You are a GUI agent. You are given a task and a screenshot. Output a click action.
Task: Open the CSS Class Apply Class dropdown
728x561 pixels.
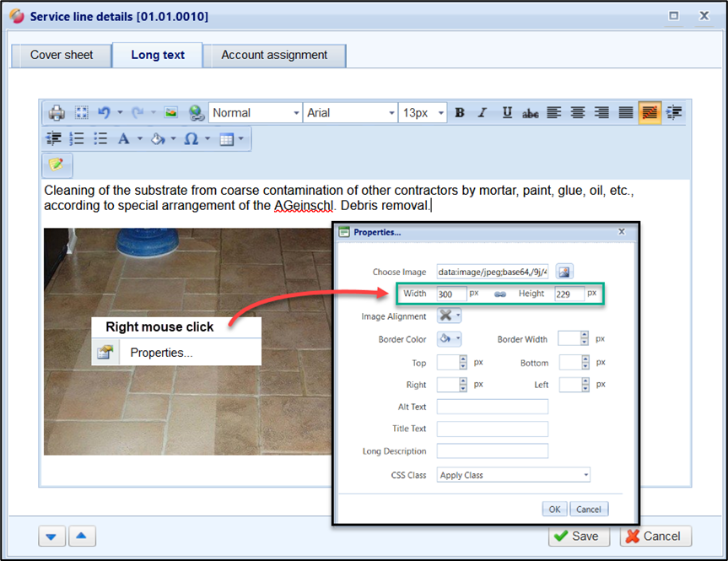pos(513,475)
